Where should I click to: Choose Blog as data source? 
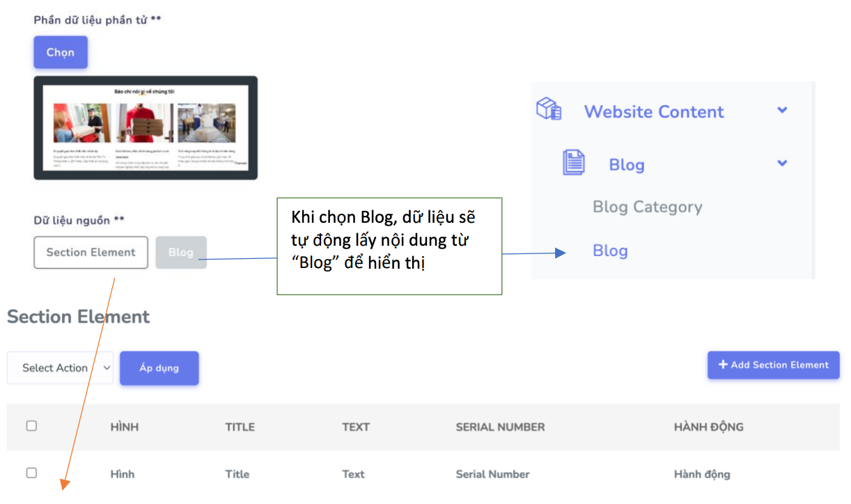click(x=181, y=252)
